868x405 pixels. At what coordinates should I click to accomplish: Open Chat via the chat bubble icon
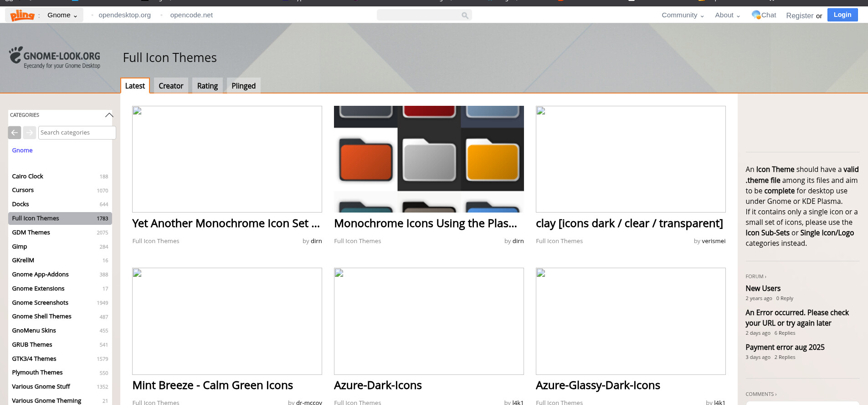(x=756, y=15)
